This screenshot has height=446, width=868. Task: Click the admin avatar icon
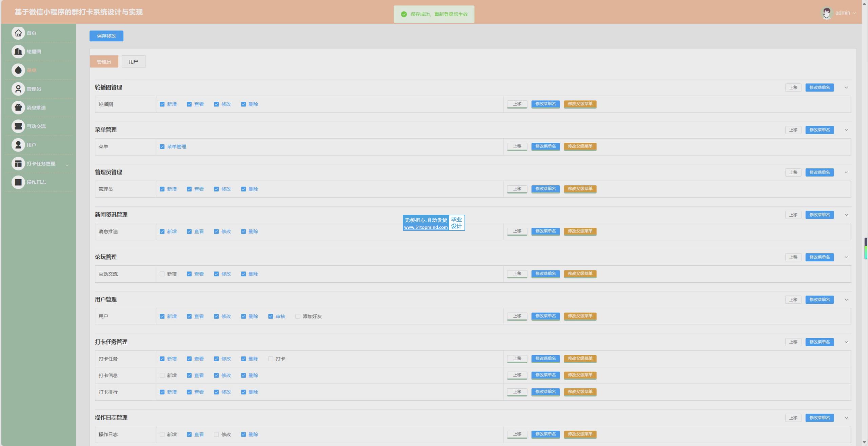coord(827,13)
